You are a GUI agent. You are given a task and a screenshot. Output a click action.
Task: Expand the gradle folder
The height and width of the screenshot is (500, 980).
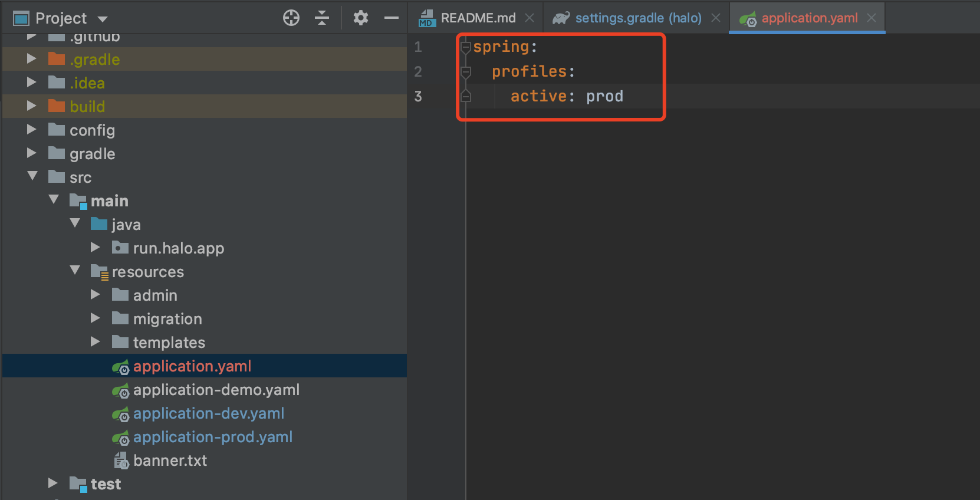(32, 153)
